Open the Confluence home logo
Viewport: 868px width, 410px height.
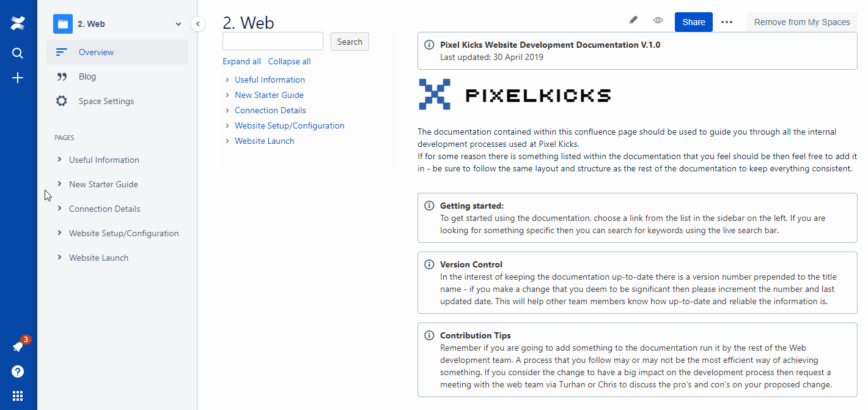18,24
